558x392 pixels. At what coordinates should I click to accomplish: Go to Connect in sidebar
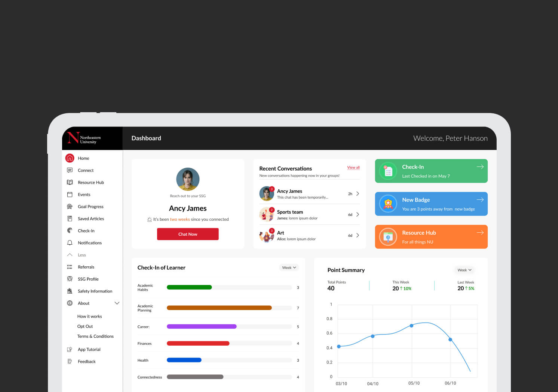click(x=86, y=170)
